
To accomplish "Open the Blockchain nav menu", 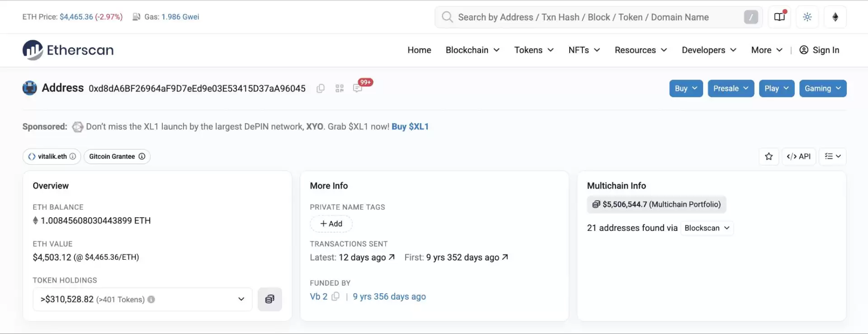I will (472, 50).
